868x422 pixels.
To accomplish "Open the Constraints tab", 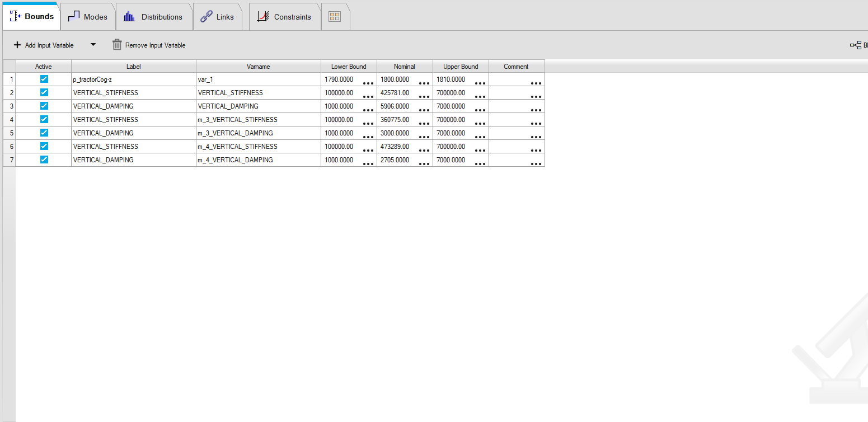I will [284, 17].
